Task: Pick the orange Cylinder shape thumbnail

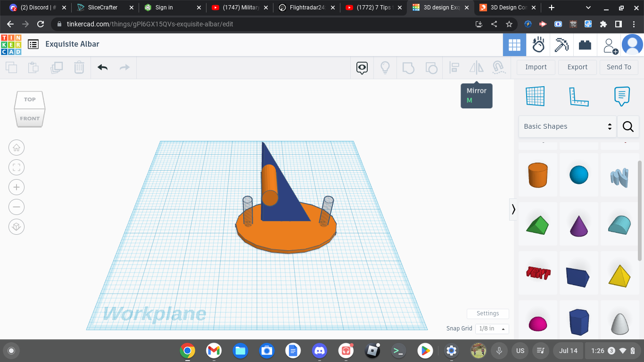Action: (x=538, y=175)
